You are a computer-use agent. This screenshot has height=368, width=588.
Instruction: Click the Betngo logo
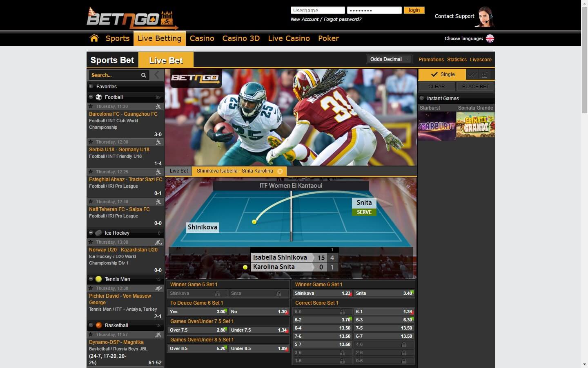pos(132,18)
